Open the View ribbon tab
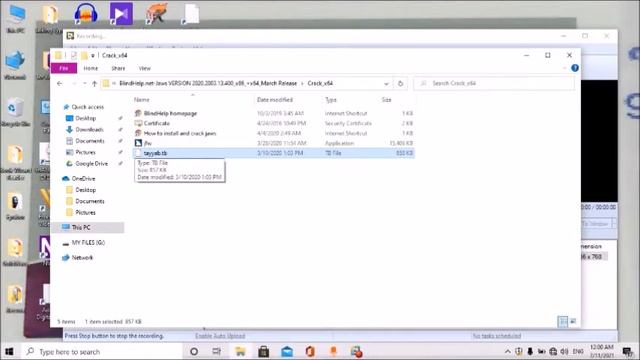Viewport: 640px width, 360px height. click(x=144, y=68)
